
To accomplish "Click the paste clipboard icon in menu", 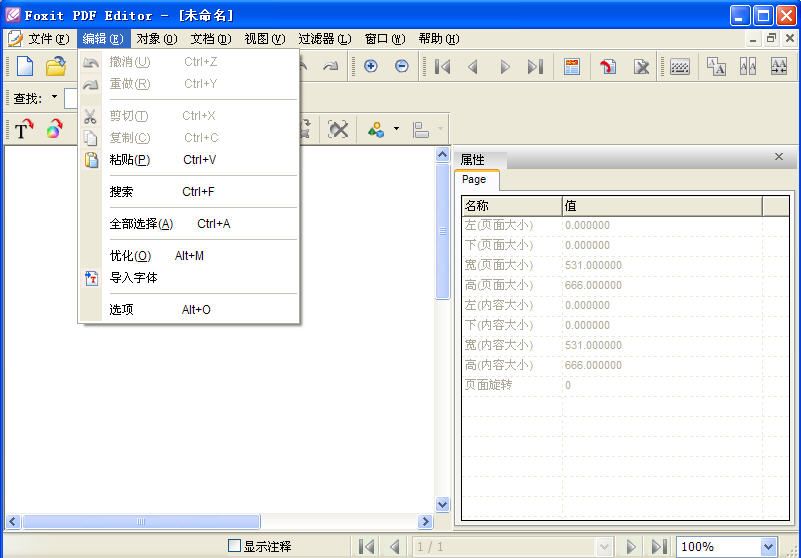I will tap(91, 160).
